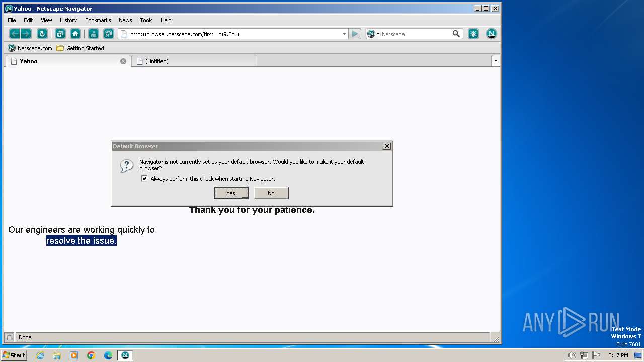The height and width of the screenshot is (362, 644).
Task: Click the Action Center flag tray icon
Action: [x=596, y=355]
